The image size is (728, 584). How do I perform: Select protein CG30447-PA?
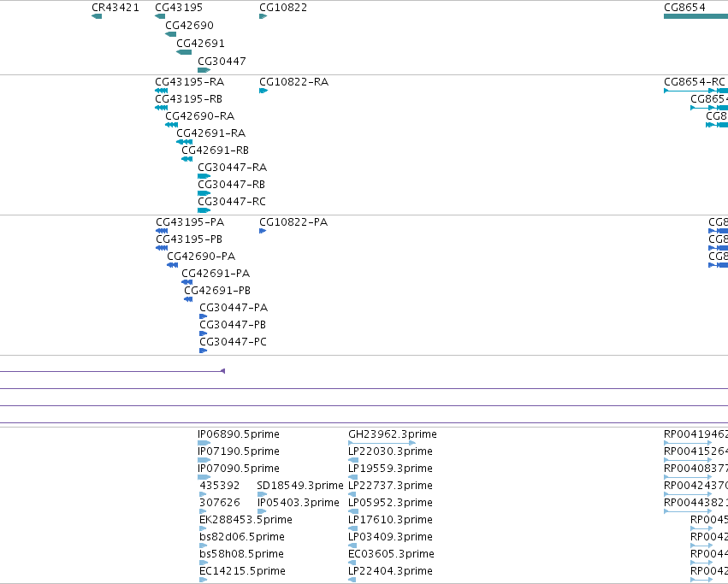[x=204, y=316]
